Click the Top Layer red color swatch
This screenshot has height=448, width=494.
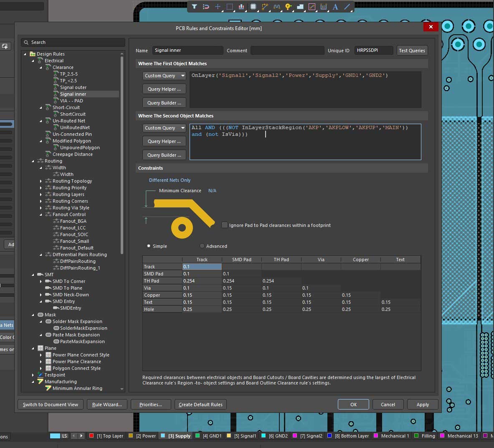pos(91,436)
